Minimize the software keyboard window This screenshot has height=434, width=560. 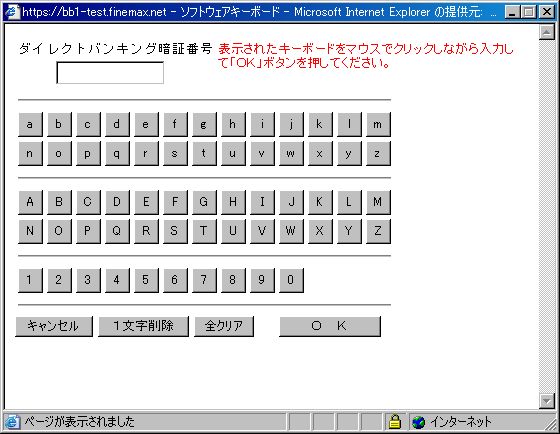(513, 12)
